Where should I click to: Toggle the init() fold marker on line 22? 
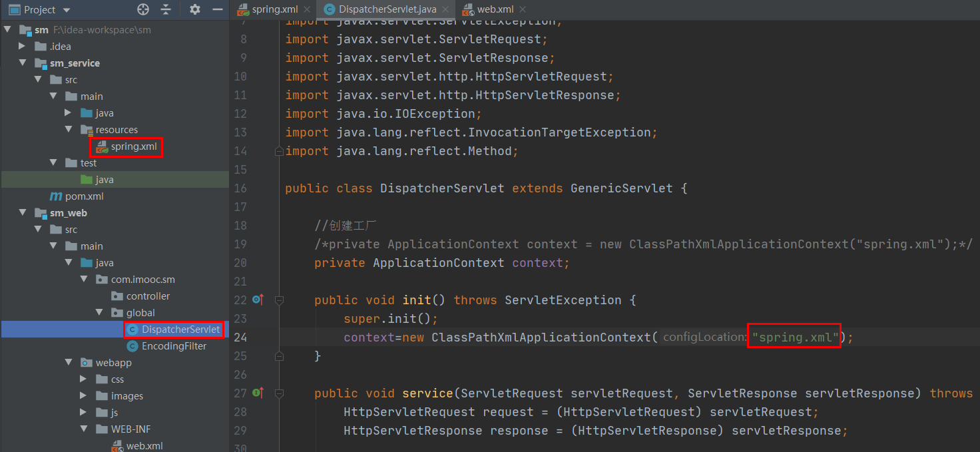click(x=280, y=300)
